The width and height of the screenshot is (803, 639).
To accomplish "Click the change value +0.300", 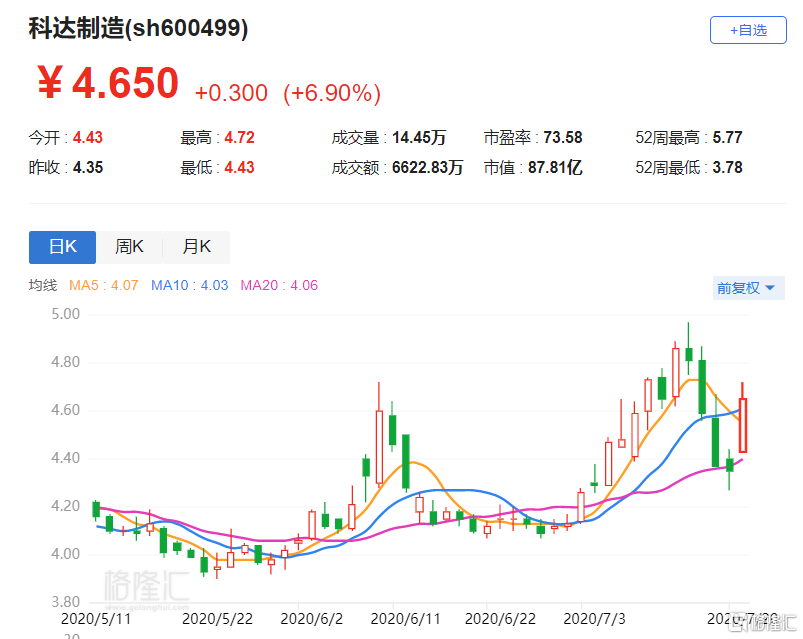I will pyautogui.click(x=231, y=93).
